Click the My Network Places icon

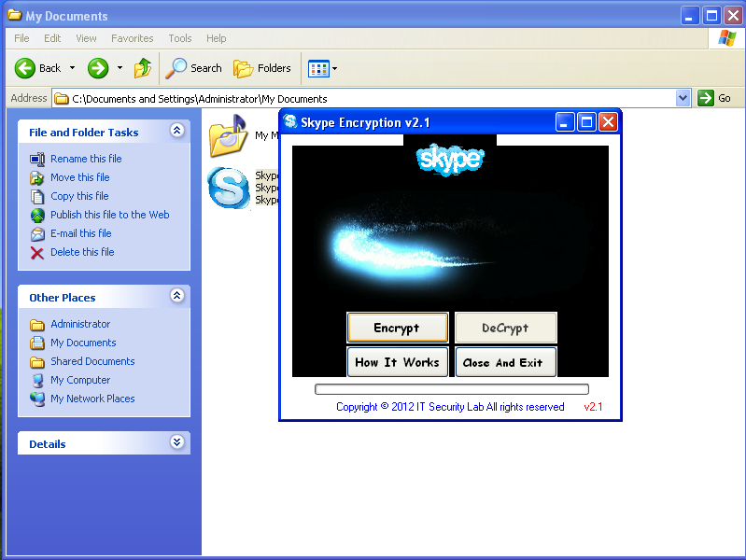[x=37, y=399]
